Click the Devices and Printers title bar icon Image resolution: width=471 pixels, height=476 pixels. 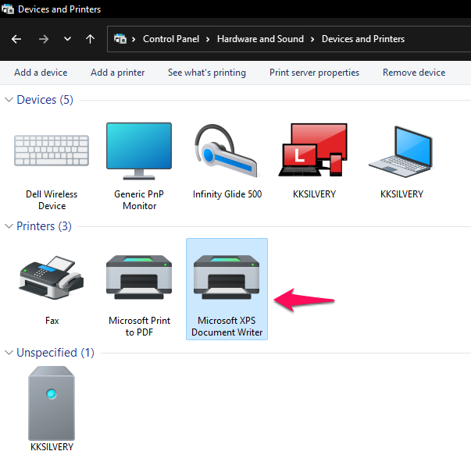click(x=7, y=9)
